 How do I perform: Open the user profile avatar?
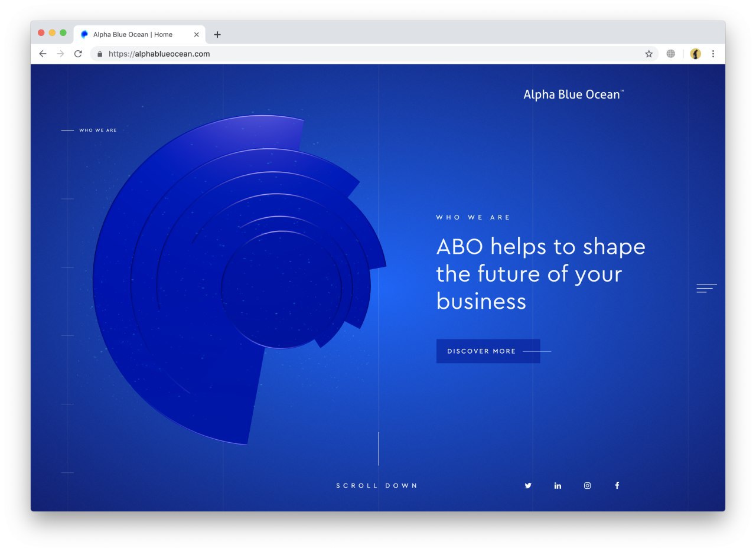coord(696,54)
